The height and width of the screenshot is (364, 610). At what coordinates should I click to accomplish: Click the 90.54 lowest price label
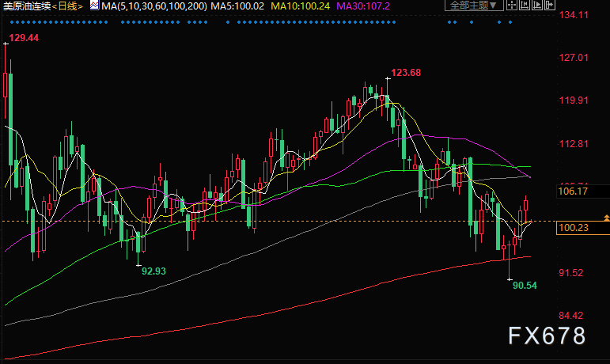coord(525,286)
